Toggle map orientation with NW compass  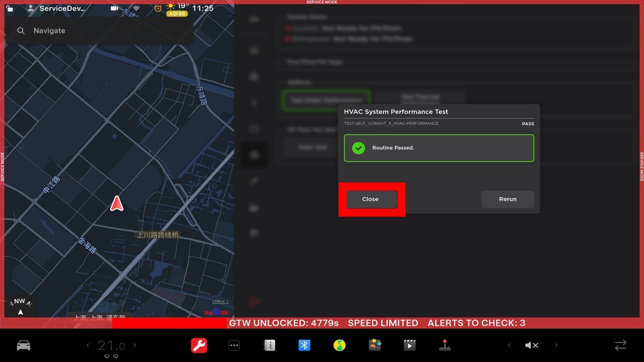pyautogui.click(x=20, y=306)
